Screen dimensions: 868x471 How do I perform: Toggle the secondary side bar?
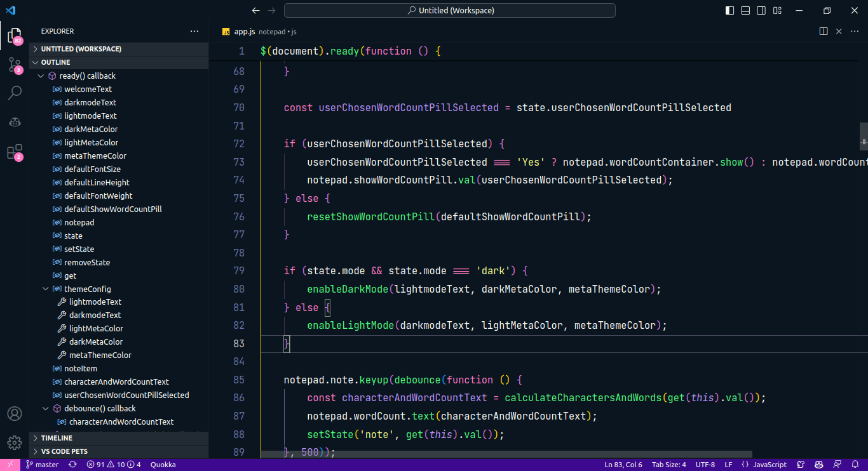[761, 10]
